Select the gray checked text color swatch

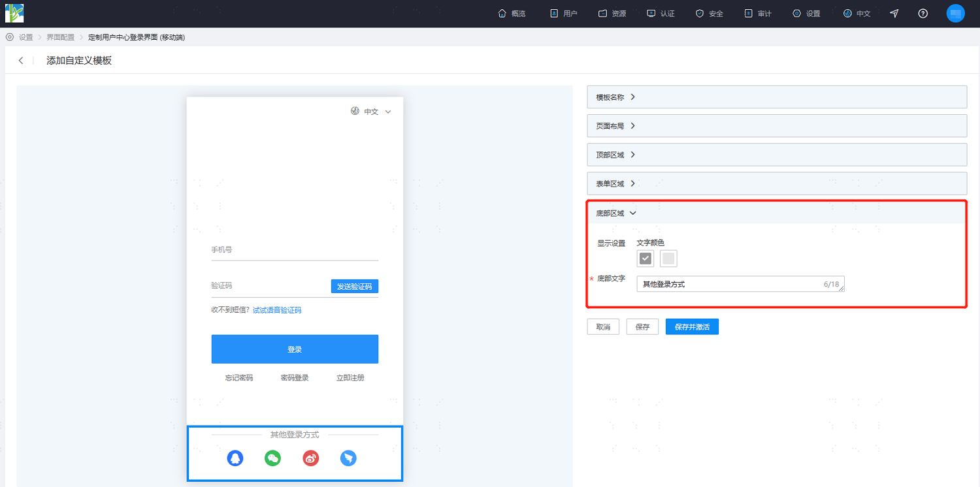pos(645,259)
